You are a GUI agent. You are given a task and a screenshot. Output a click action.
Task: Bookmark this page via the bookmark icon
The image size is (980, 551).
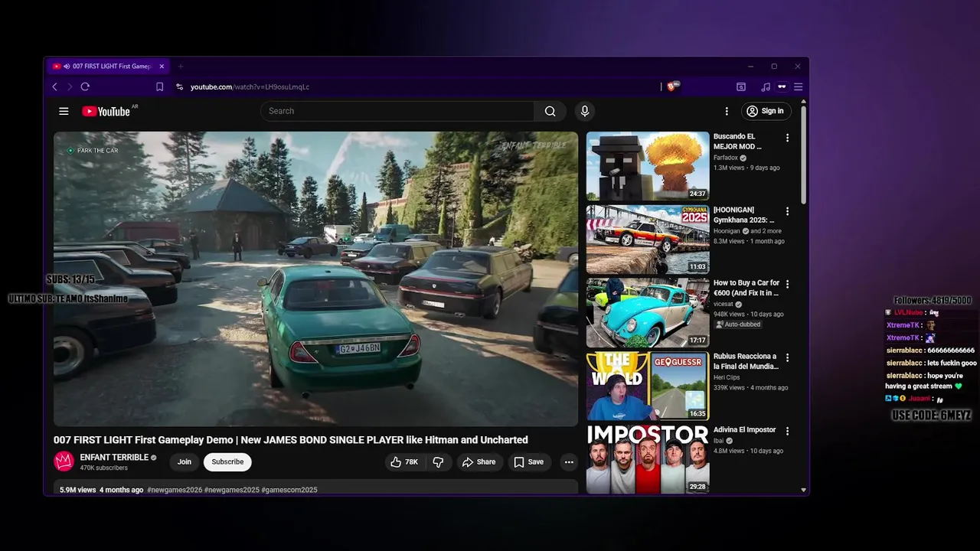coord(159,87)
